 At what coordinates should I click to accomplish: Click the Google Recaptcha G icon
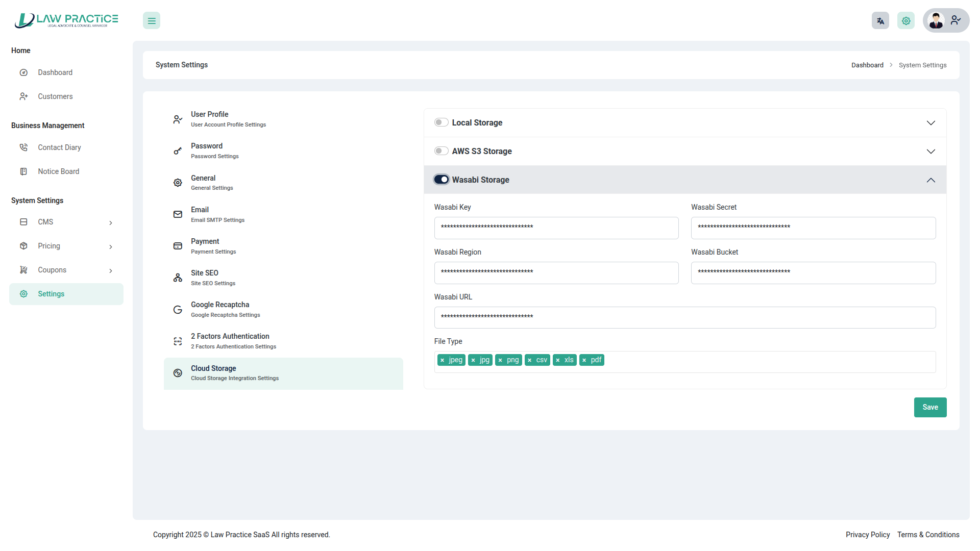(x=178, y=310)
